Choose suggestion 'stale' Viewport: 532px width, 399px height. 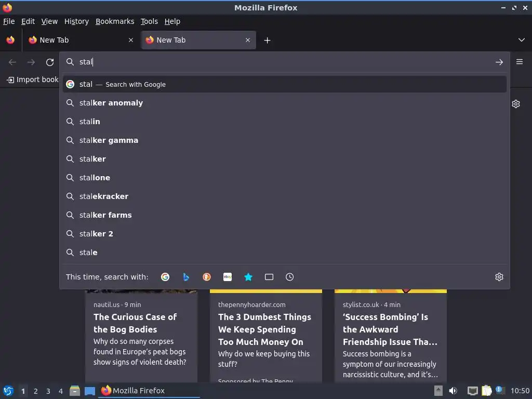coord(285,252)
